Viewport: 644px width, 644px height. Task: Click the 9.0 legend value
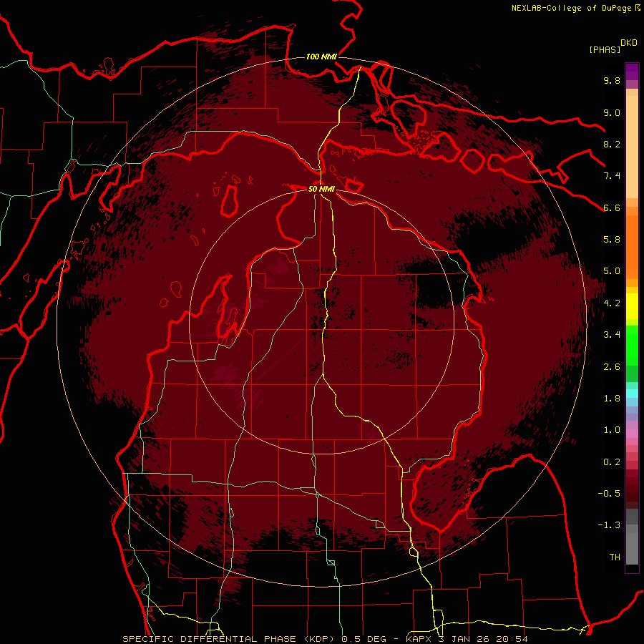point(612,112)
